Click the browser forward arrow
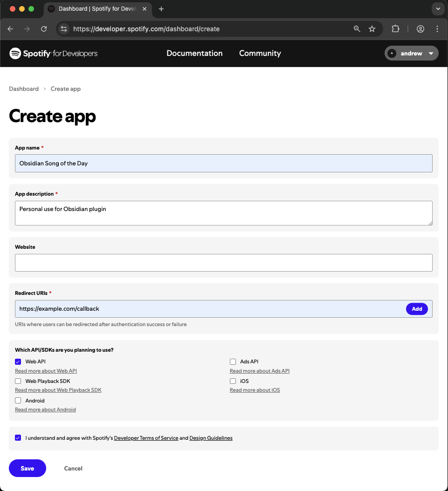 click(27, 29)
